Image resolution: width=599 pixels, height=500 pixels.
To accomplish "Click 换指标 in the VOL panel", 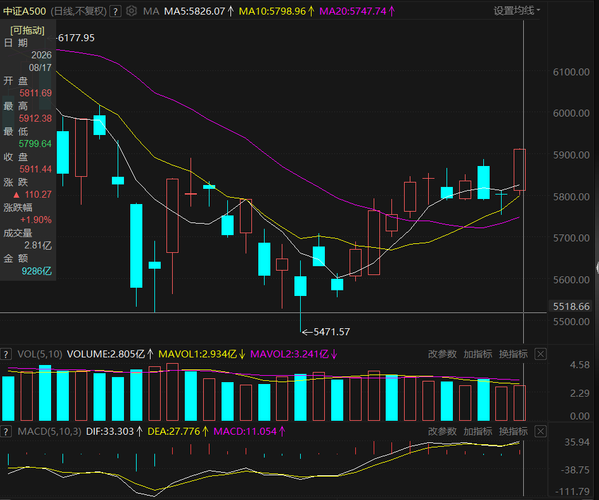I will [x=513, y=354].
